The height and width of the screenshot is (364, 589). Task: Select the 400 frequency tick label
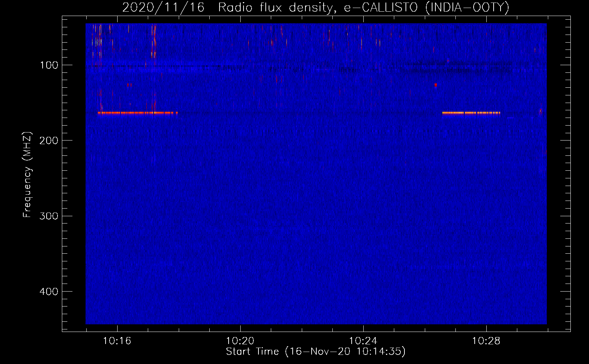49,292
